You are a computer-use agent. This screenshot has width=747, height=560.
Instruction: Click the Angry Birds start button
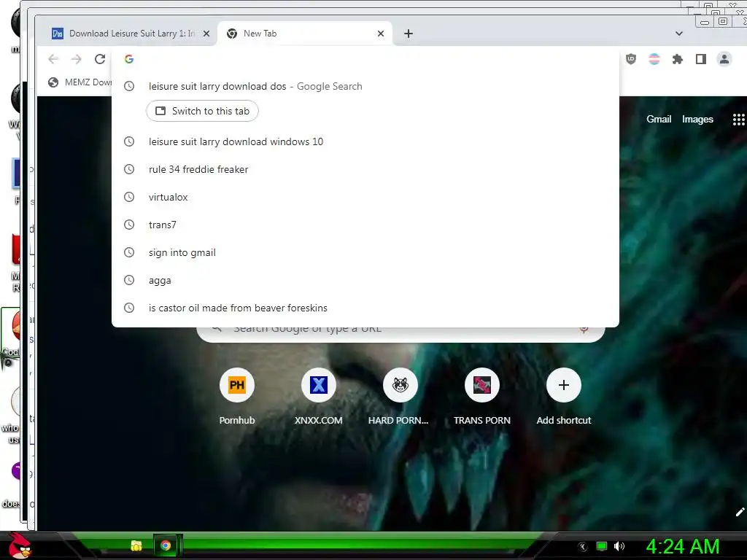pos(20,545)
